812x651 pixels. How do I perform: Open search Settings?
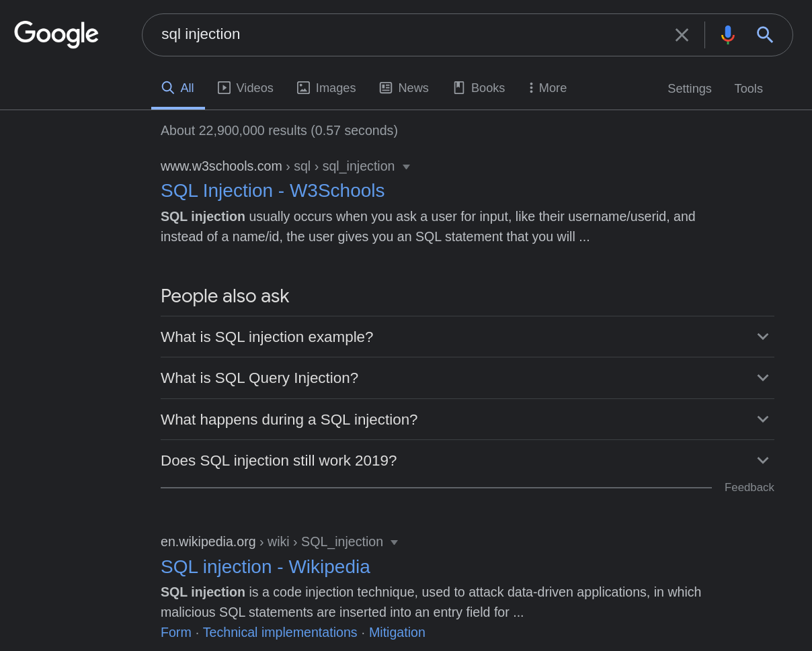689,89
